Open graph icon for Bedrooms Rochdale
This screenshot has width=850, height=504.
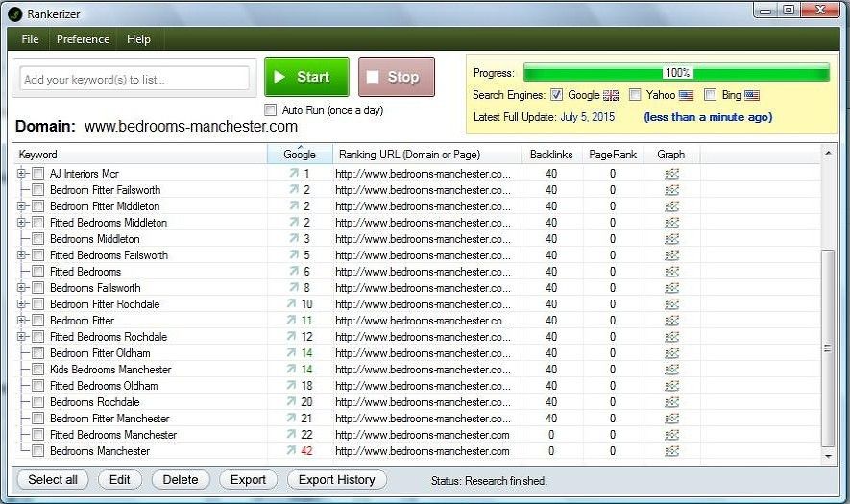point(671,402)
